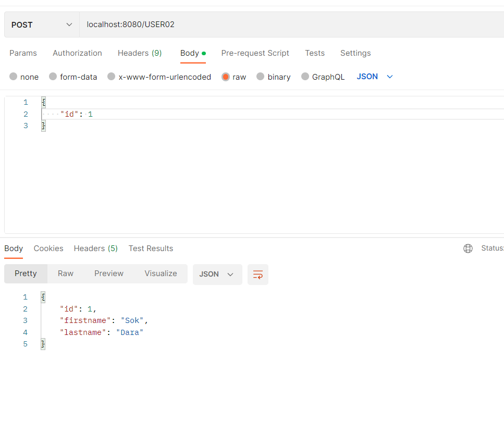Click the request URL field localhost:8080/USER02
The image size is (504, 423).
pos(292,24)
